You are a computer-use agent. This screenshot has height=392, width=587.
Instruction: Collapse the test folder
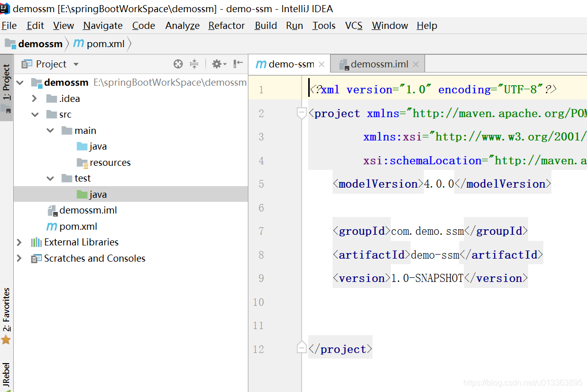[x=50, y=179]
